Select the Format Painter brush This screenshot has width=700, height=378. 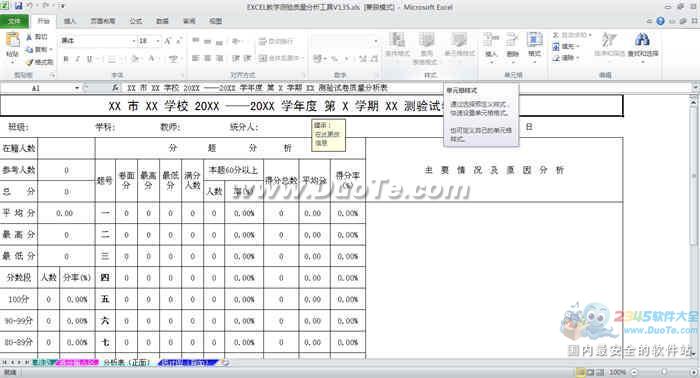point(30,62)
